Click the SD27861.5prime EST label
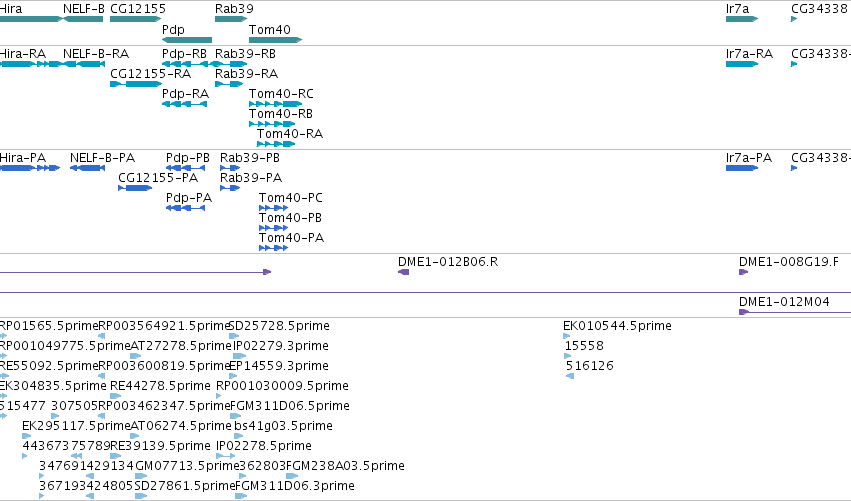This screenshot has width=851, height=501. click(x=185, y=487)
